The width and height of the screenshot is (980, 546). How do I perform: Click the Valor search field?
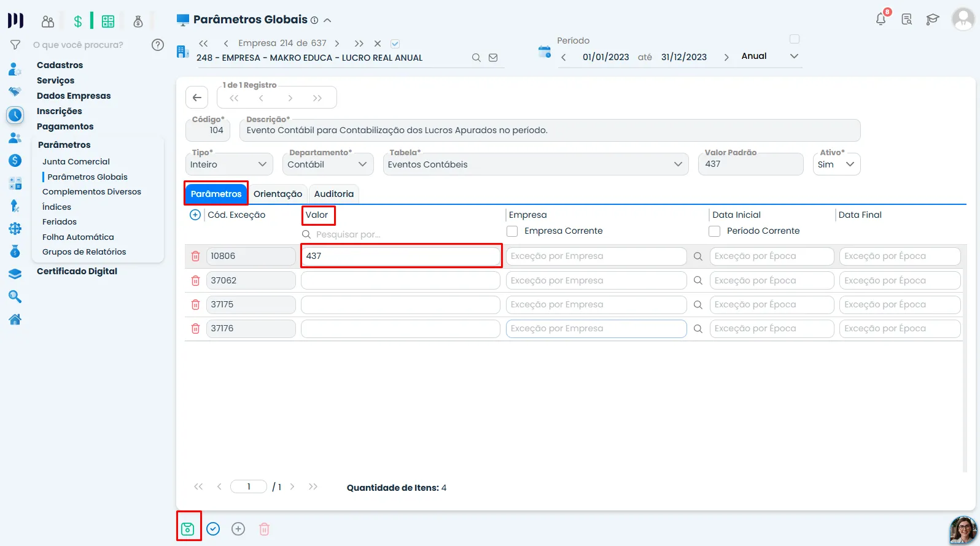(x=400, y=234)
